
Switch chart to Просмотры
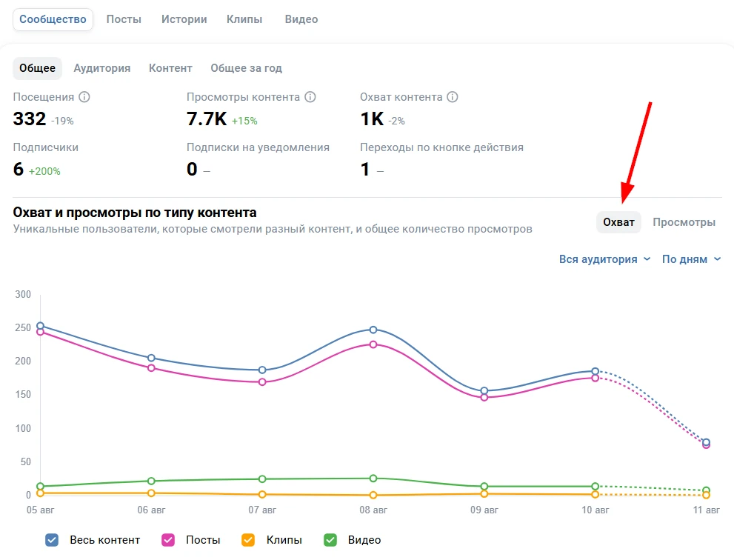click(x=684, y=222)
